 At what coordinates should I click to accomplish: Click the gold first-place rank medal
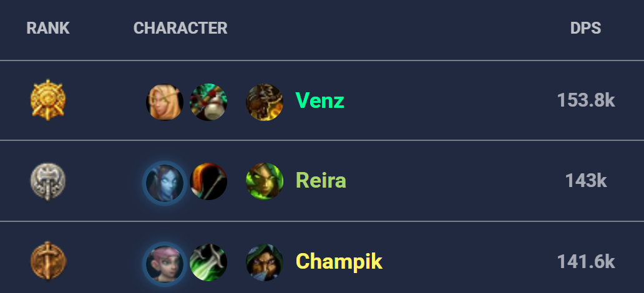(x=48, y=100)
